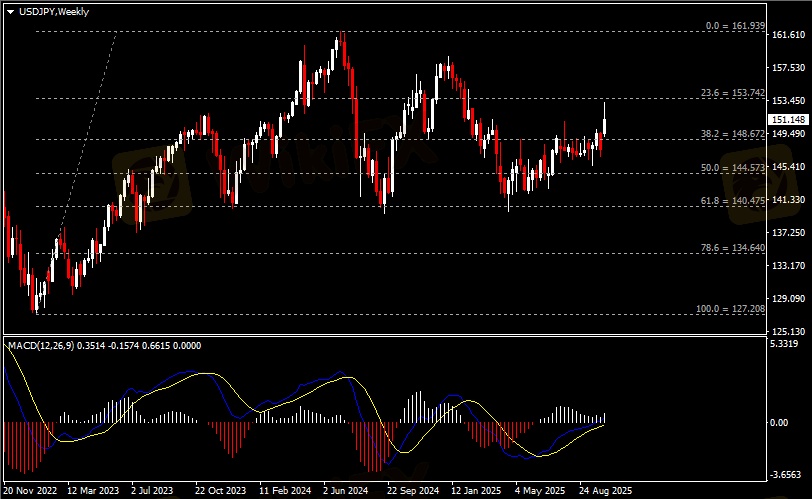Click the 161.610 price scale label
812x499 pixels.
point(790,35)
